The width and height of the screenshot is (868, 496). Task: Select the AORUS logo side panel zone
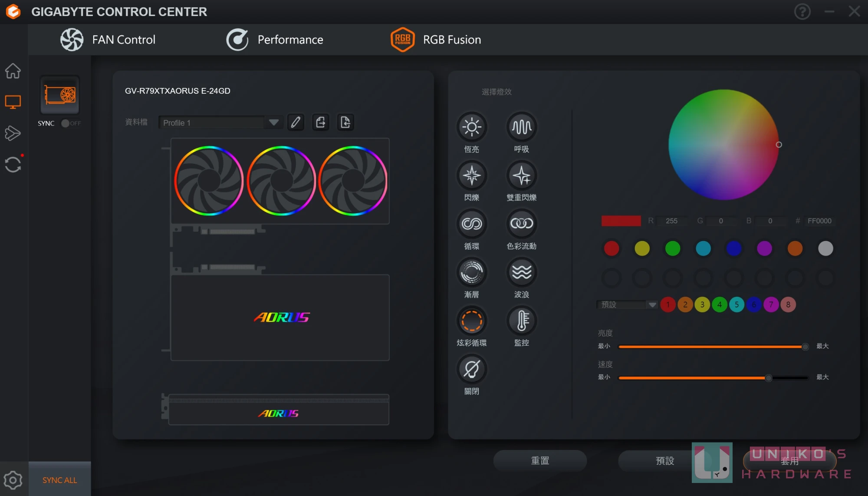280,317
